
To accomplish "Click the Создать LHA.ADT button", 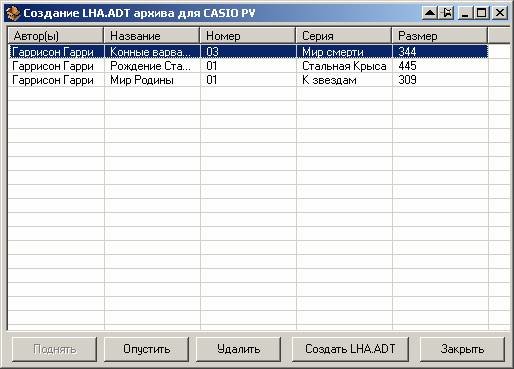I will 350,349.
